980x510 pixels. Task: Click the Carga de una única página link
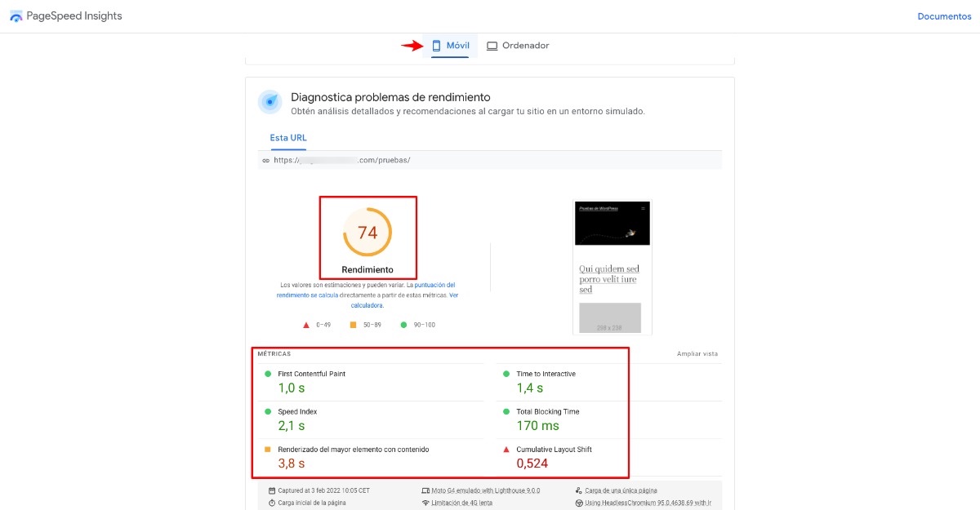coord(621,490)
